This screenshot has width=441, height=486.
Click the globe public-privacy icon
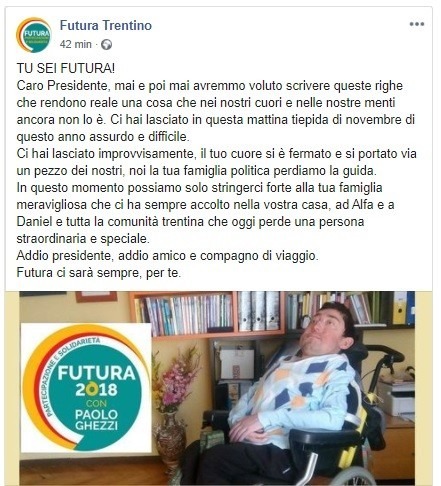[106, 44]
